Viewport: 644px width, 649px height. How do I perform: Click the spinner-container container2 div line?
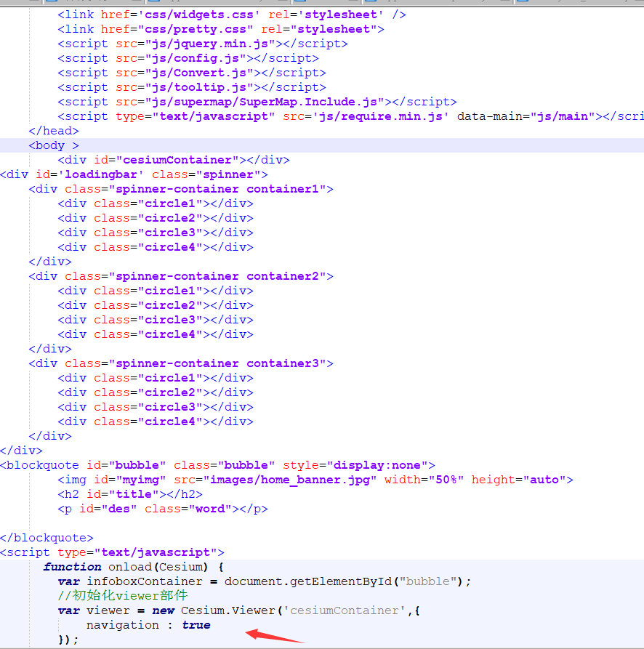181,276
